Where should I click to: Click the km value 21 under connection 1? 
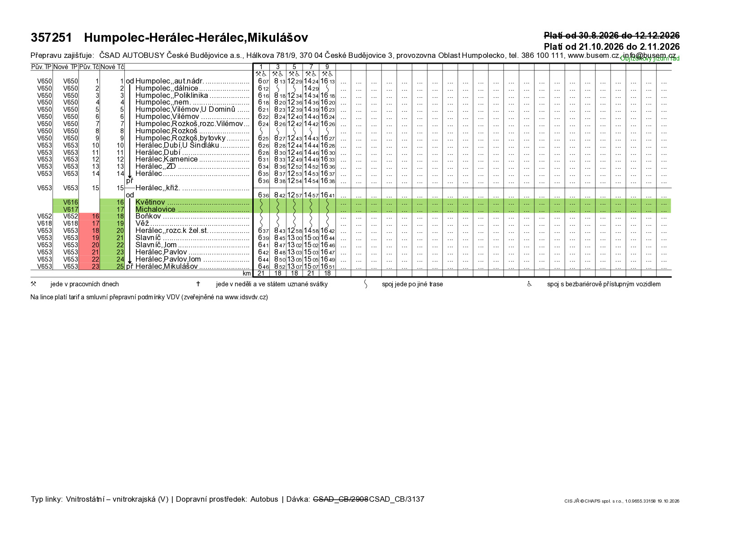point(261,273)
